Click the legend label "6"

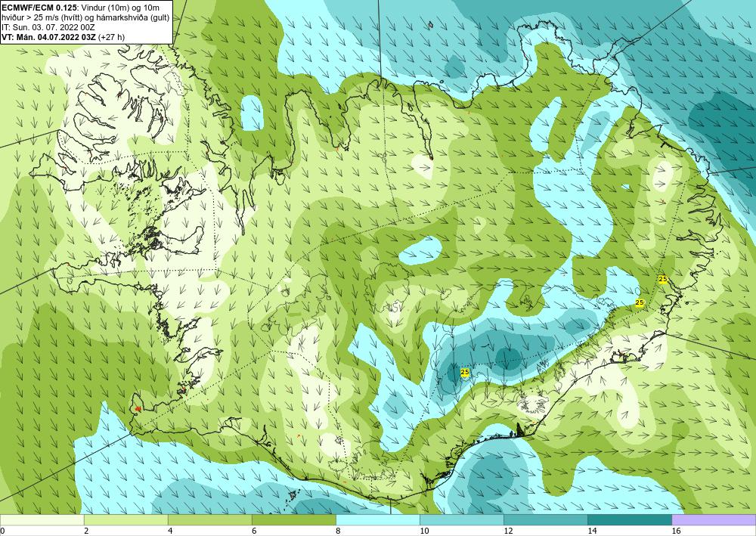[x=253, y=531]
